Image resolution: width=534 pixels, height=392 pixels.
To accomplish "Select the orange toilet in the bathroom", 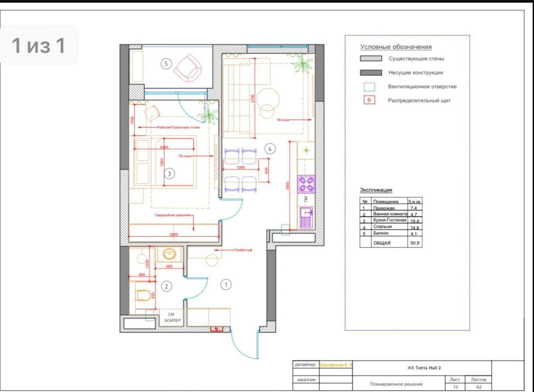I will pyautogui.click(x=143, y=295).
